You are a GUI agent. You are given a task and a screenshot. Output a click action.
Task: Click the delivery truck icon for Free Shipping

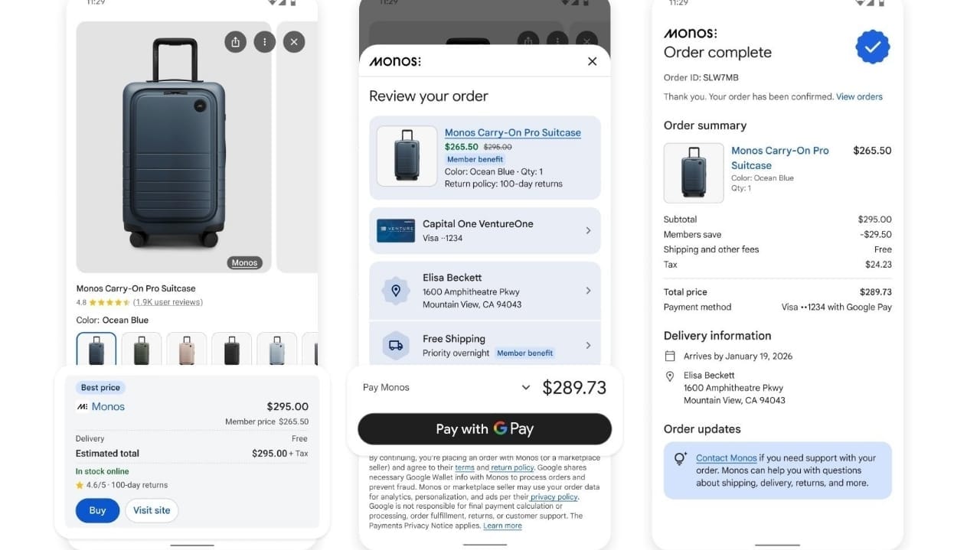click(x=396, y=345)
